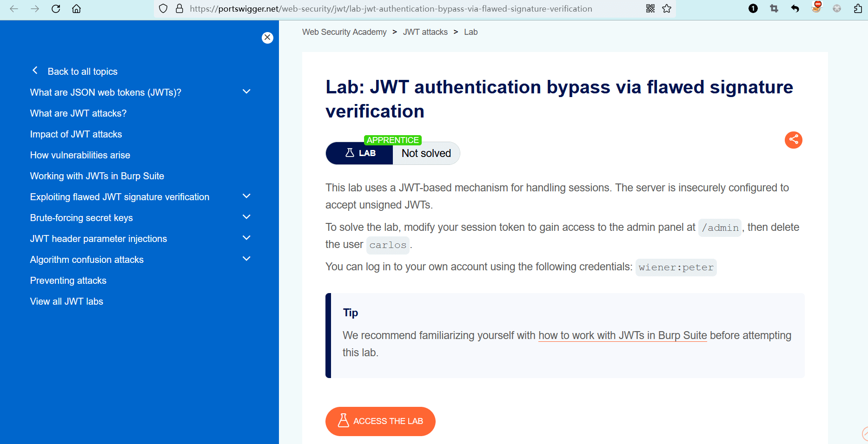The width and height of the screenshot is (868, 444).
Task: Click the padlock site security icon
Action: pyautogui.click(x=179, y=8)
